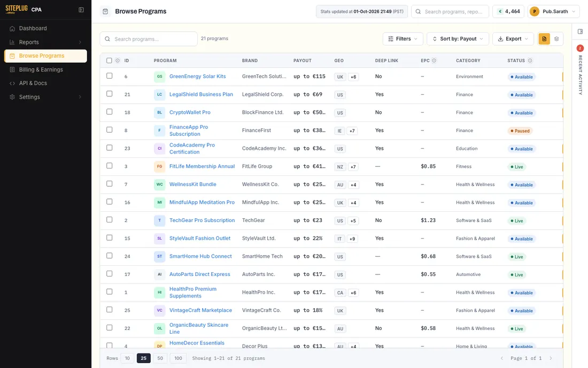Open the right side panel toggle icon

(x=580, y=32)
